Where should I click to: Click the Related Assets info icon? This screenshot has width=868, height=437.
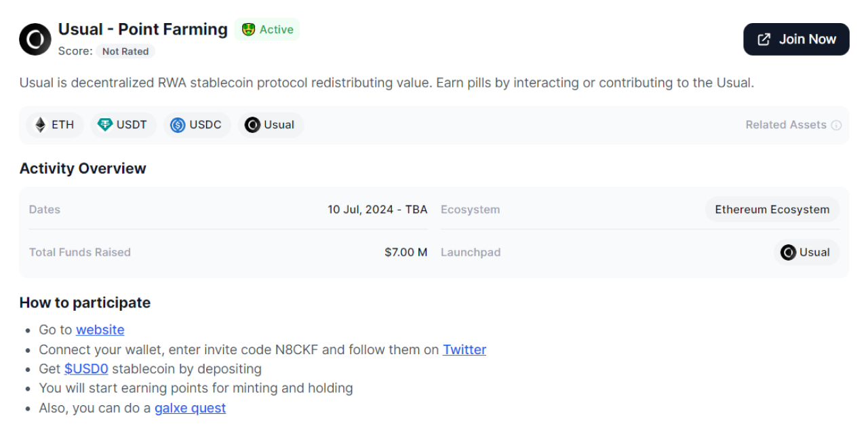tap(836, 125)
